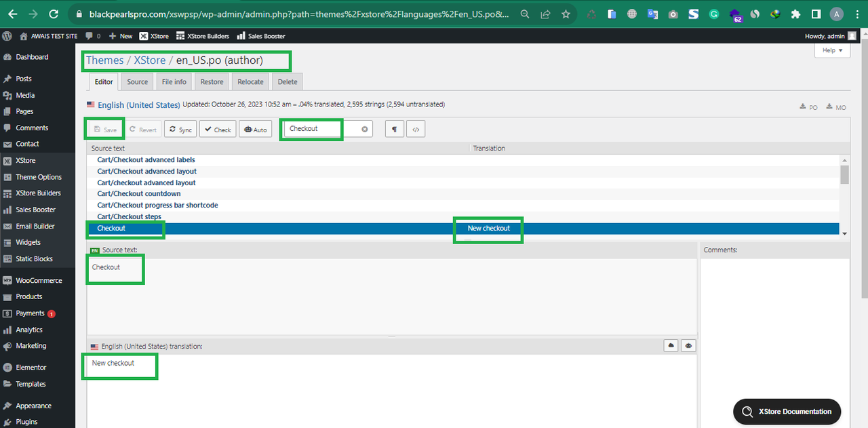This screenshot has height=428, width=868.
Task: Click the Save button
Action: 105,130
